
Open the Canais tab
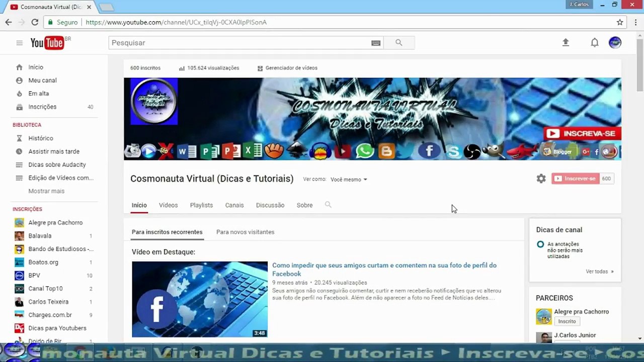point(234,205)
